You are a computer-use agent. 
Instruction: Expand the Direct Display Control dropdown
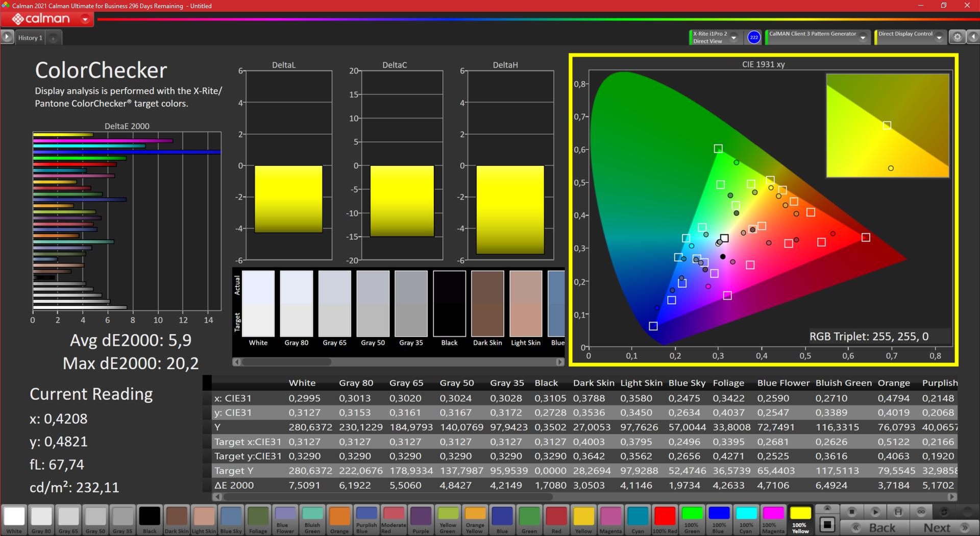click(x=939, y=37)
